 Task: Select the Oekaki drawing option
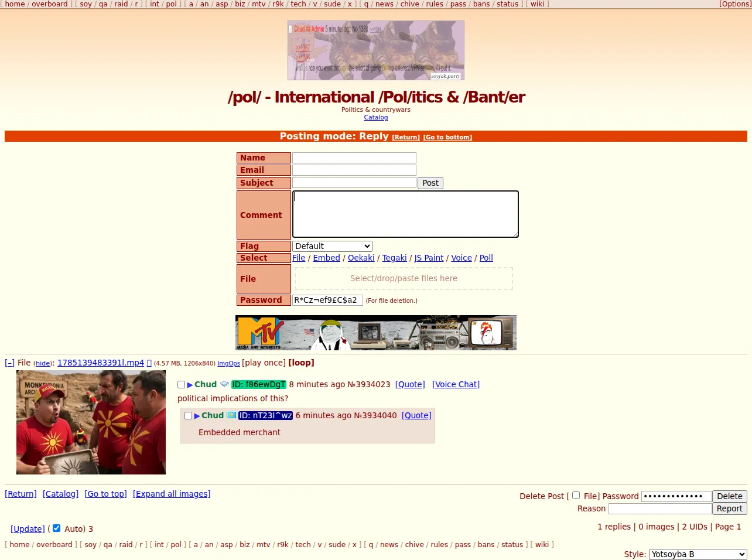click(361, 258)
